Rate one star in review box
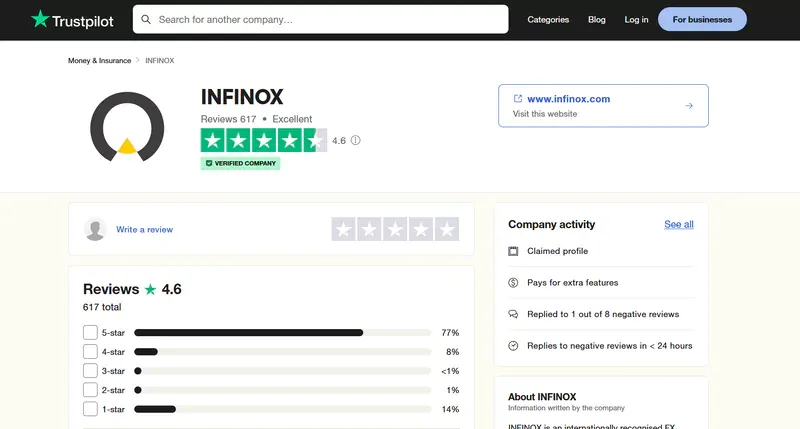Viewport: 800px width, 429px height. (344, 229)
